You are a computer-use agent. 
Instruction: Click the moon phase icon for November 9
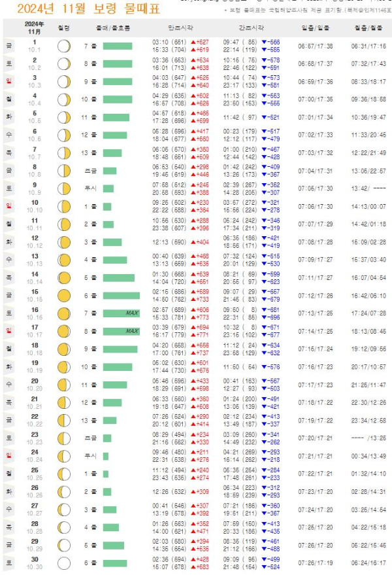tap(64, 189)
